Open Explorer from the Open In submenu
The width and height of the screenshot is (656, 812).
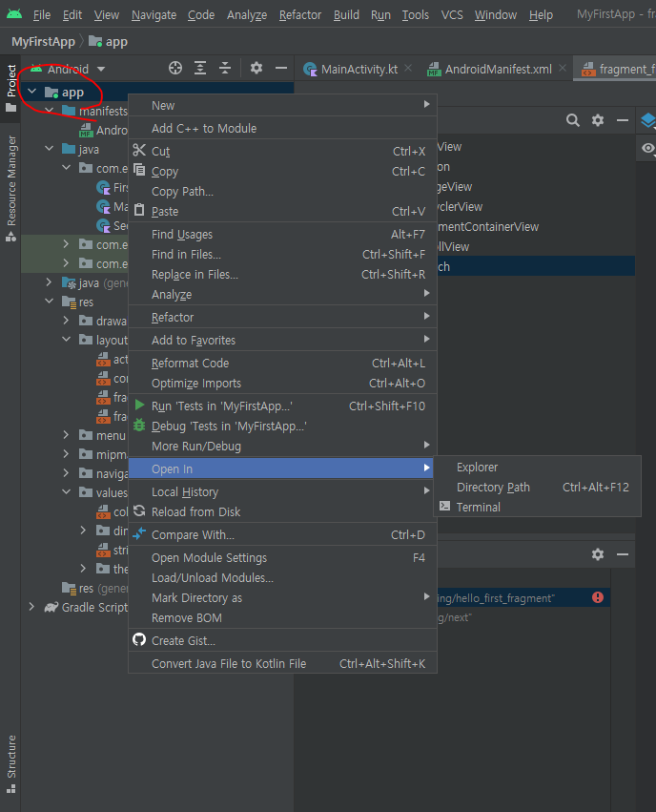[537, 468]
